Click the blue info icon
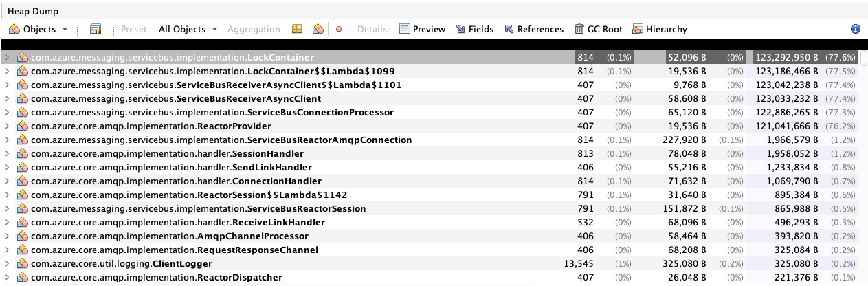 click(856, 29)
